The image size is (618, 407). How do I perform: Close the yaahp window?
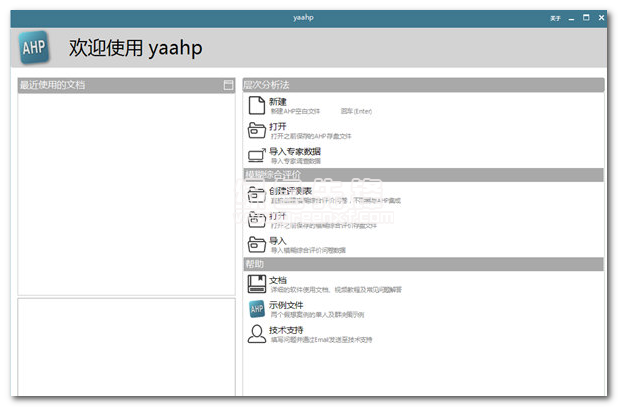pos(601,18)
